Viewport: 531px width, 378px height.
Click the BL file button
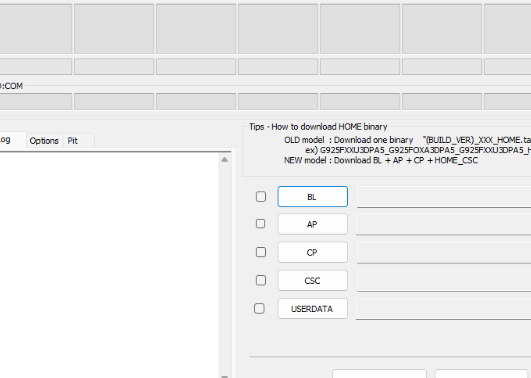pos(313,196)
